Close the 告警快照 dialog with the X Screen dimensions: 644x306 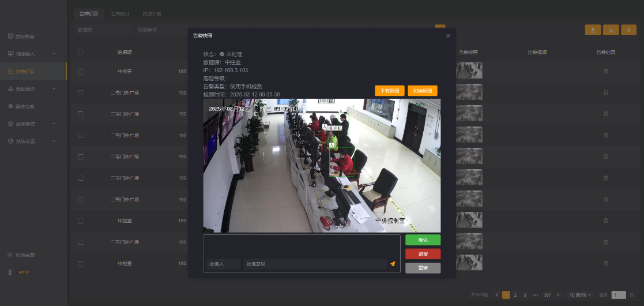point(448,36)
